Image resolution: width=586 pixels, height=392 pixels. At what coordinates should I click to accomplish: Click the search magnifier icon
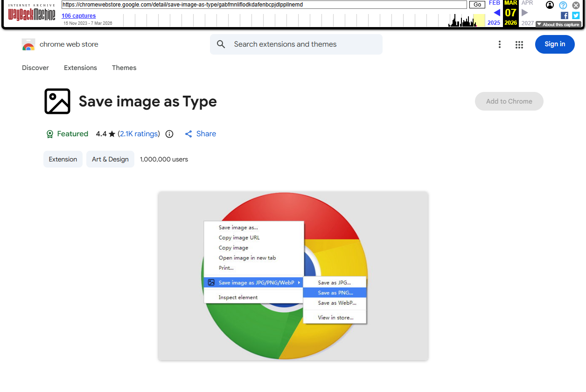coord(221,44)
